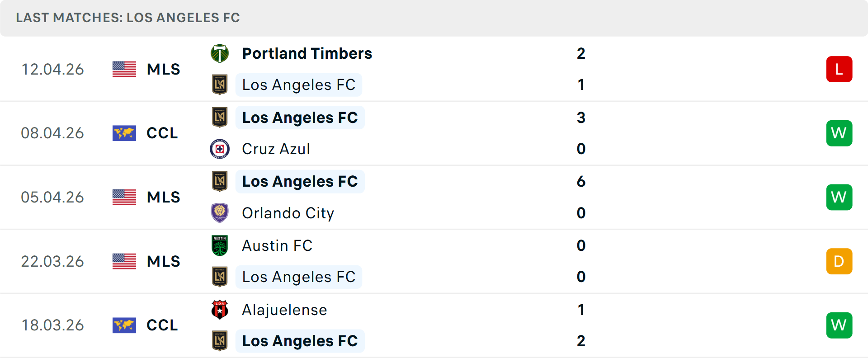Click the red L loss badge
Image resolution: width=868 pixels, height=358 pixels.
click(x=839, y=69)
